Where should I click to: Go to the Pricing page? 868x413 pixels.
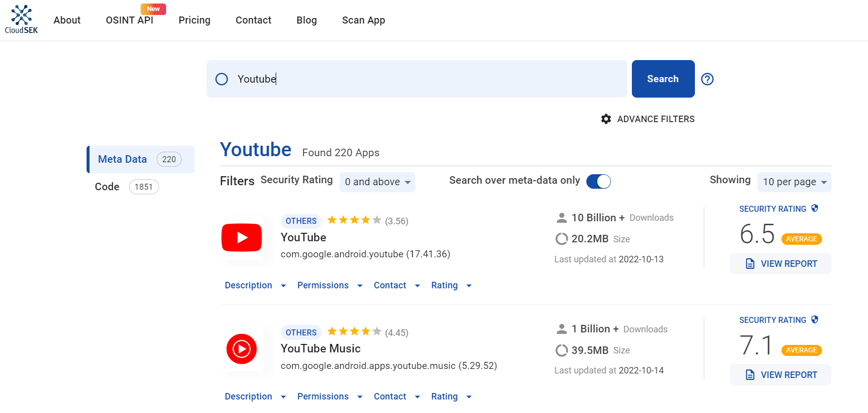(x=195, y=20)
